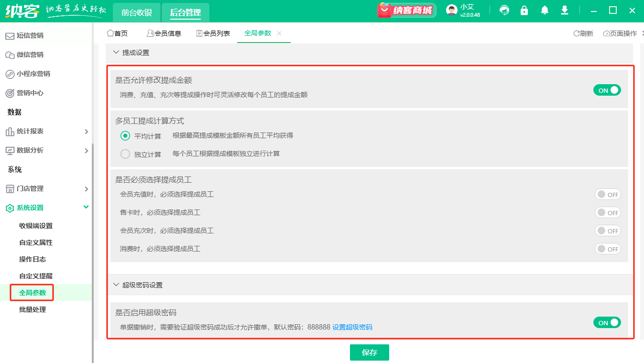Open the 微信营销 (WeChat marketing) sidebar item
The width and height of the screenshot is (644, 363).
point(31,54)
